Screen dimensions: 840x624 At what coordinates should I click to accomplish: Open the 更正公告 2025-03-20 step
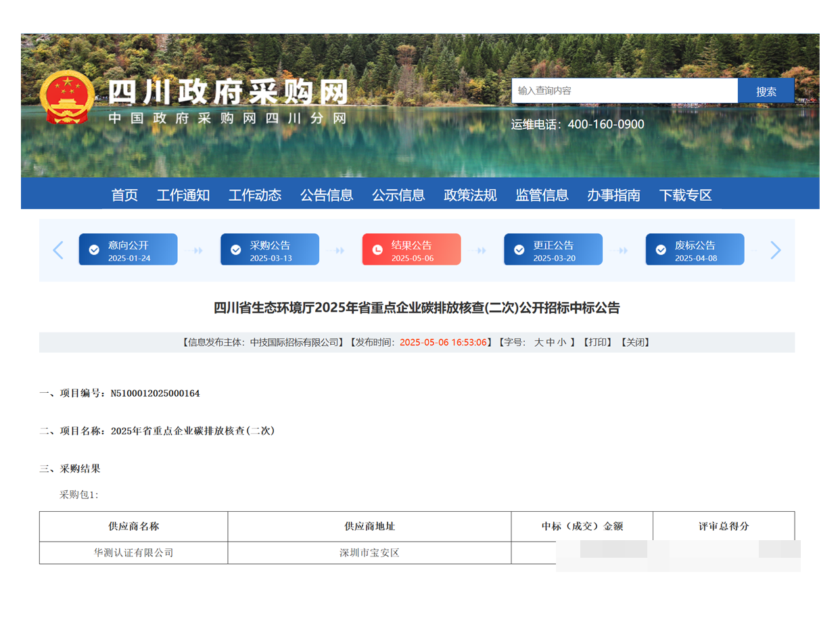click(x=553, y=249)
